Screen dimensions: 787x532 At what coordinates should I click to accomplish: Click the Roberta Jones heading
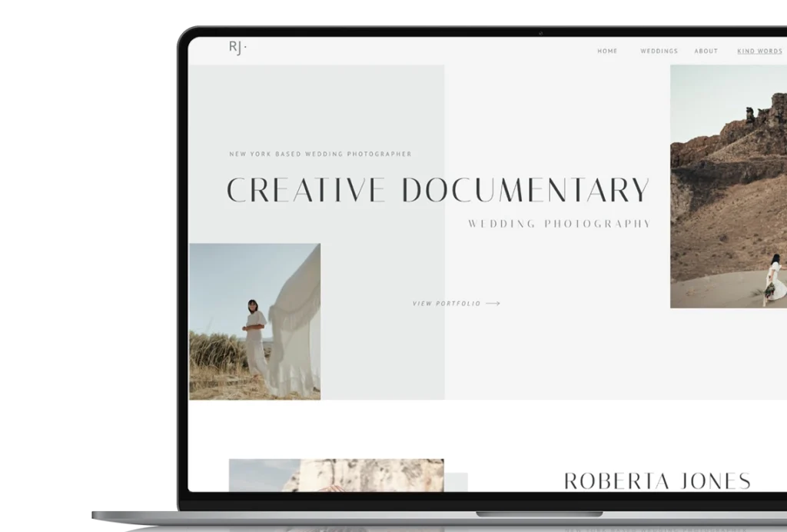(x=657, y=482)
